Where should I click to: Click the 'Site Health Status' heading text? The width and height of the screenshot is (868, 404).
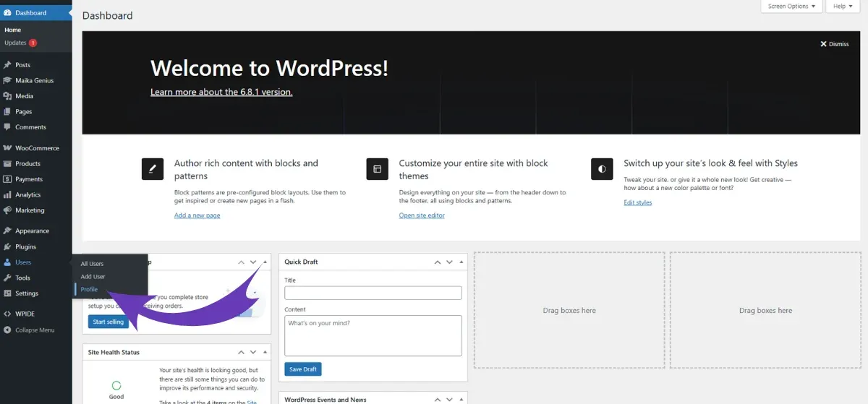[x=114, y=352]
